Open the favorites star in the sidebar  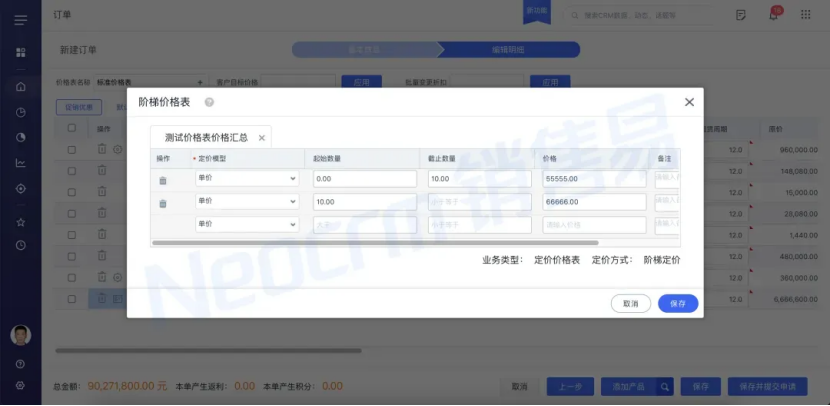tap(20, 221)
